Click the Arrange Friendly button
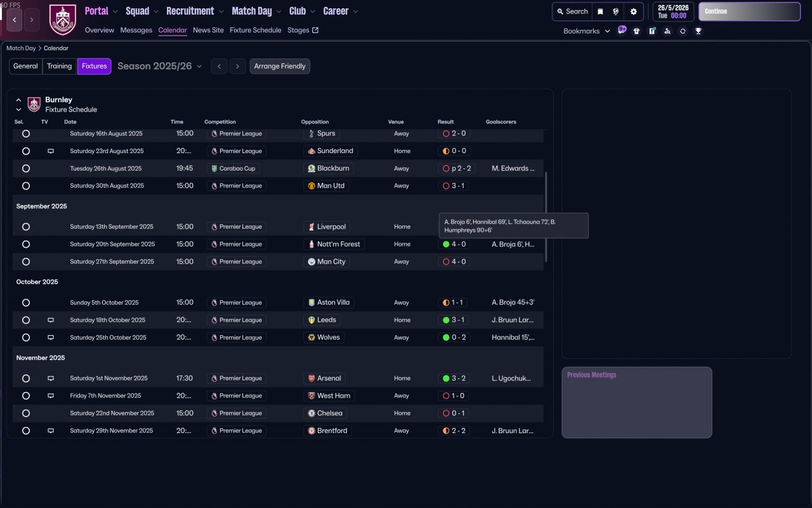Screen dimensions: 812x508 280,66
